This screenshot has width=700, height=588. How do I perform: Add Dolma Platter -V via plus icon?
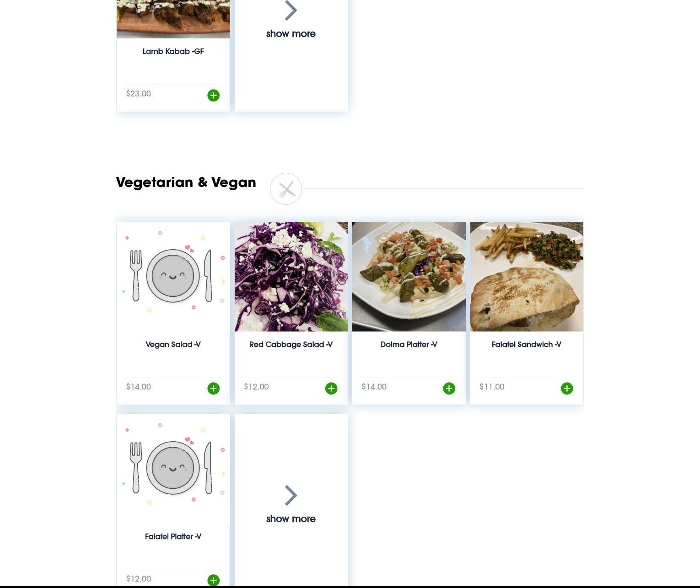click(449, 388)
